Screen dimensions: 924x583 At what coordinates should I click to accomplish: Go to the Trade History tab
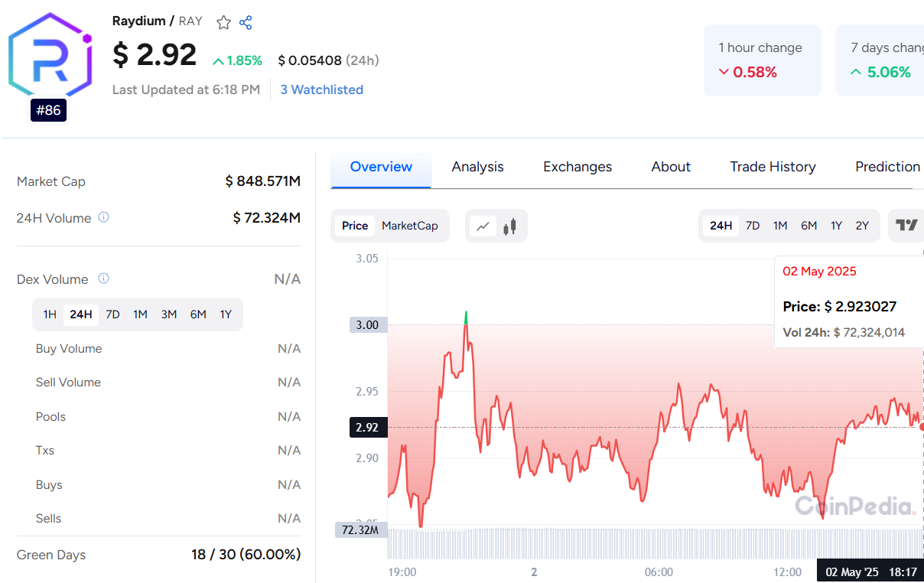[773, 167]
